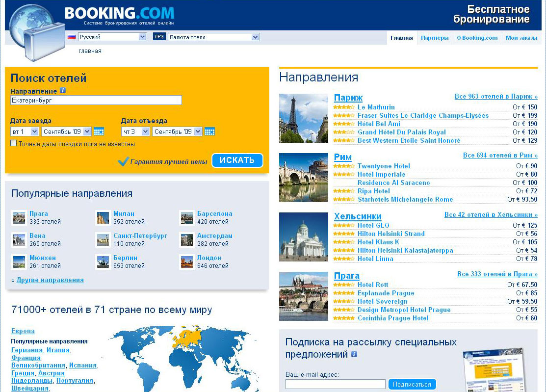
Task: Open the Валюта отеля currency dropdown
Action: tap(214, 37)
